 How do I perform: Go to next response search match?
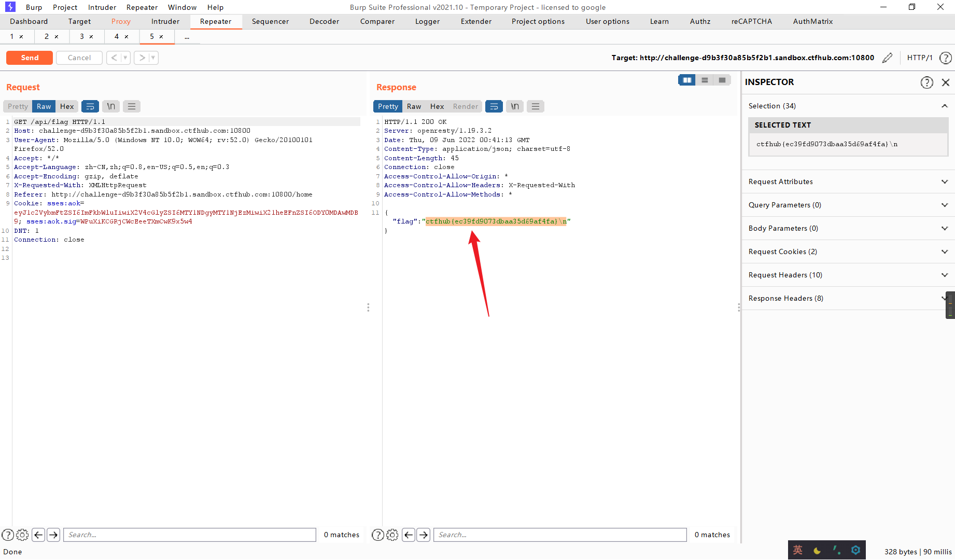pos(424,535)
